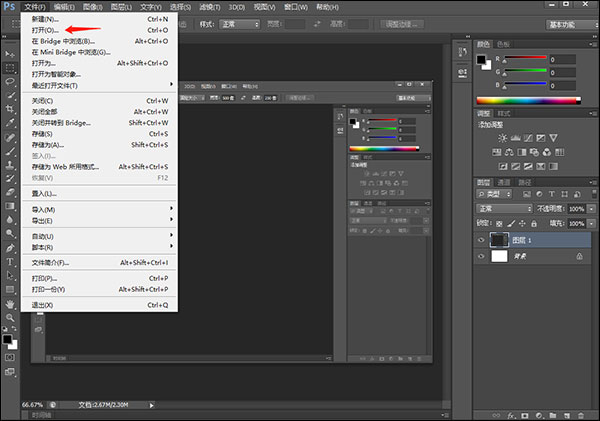Select the Crop tool

(x=10, y=108)
